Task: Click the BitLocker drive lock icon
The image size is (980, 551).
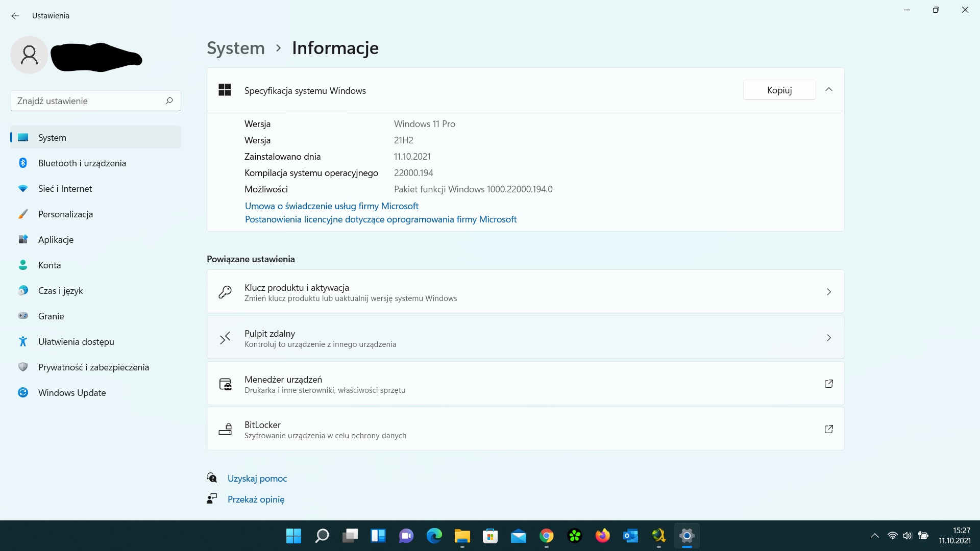Action: pos(225,429)
